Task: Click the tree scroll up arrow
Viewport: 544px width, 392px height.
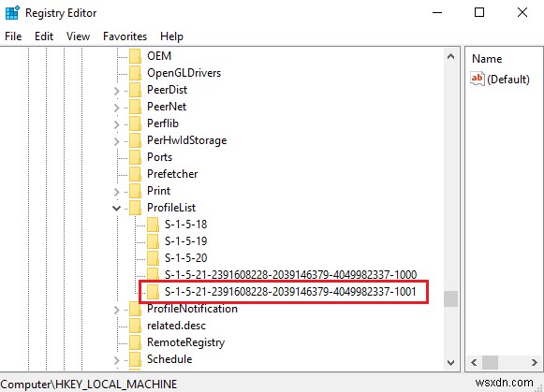Action: pos(450,56)
